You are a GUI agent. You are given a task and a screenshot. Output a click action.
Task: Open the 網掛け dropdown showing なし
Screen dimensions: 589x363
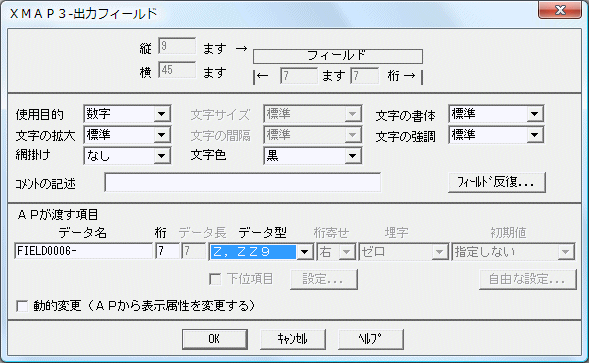(127, 156)
